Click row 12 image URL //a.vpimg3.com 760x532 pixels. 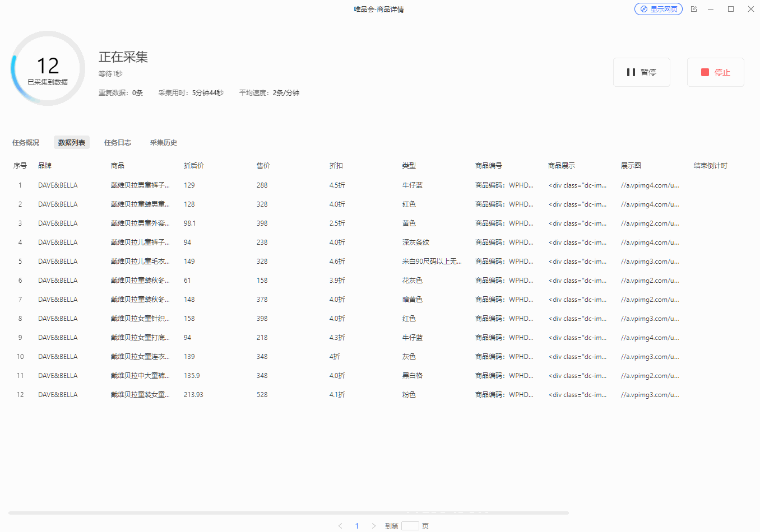(650, 395)
